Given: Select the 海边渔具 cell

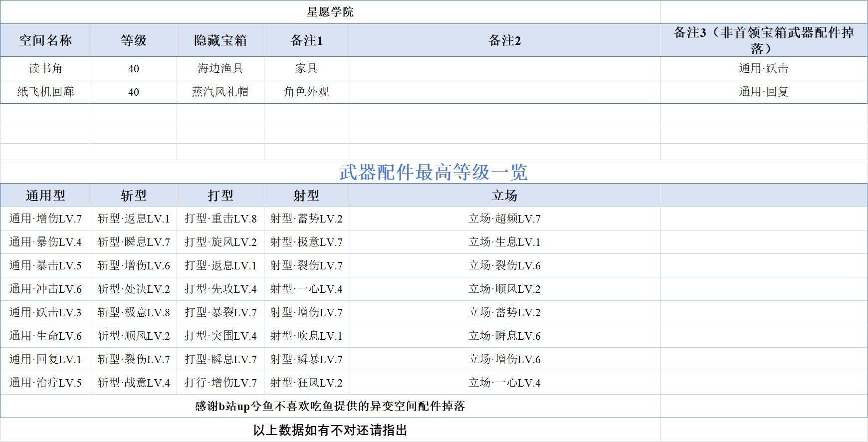Looking at the screenshot, I should pos(220,68).
